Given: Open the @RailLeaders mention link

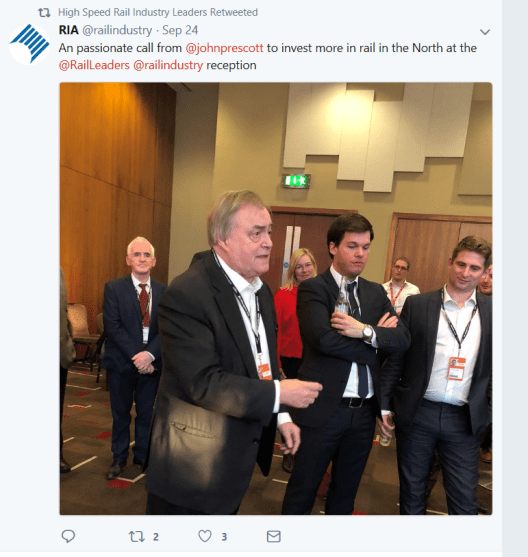Looking at the screenshot, I should [94, 65].
